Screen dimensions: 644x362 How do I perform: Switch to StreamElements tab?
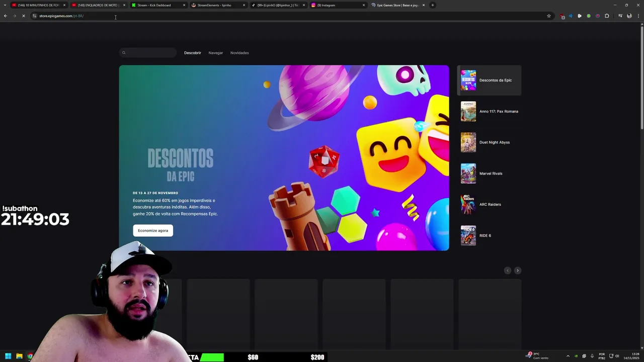tap(218, 5)
